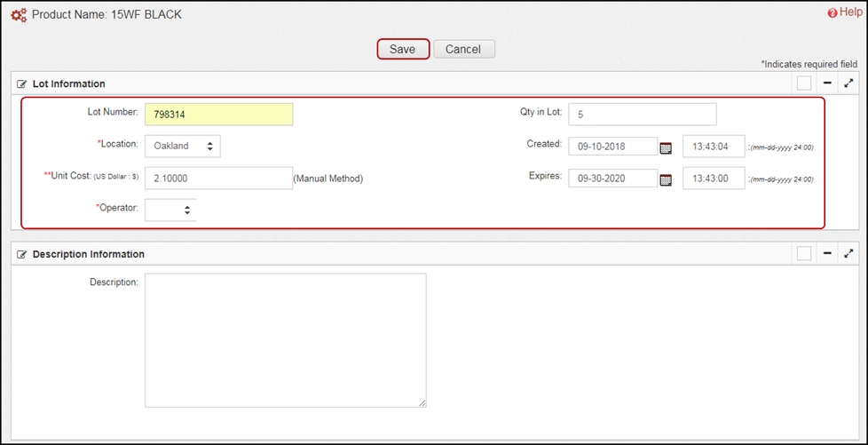Click the Product Name: 15WF BLACK text
The image size is (868, 445).
pos(107,15)
